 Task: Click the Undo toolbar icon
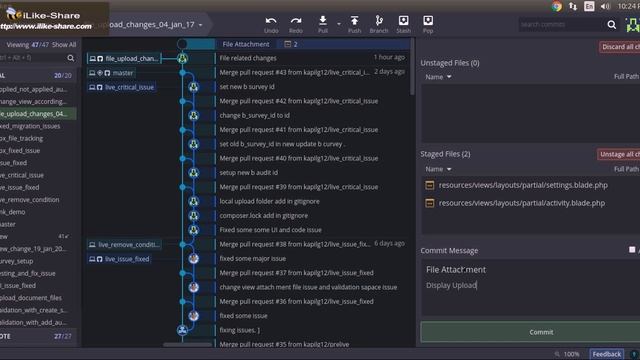coord(271,24)
